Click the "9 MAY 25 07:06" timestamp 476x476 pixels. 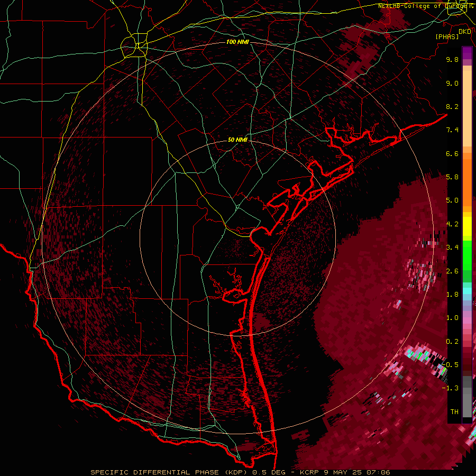point(358,472)
